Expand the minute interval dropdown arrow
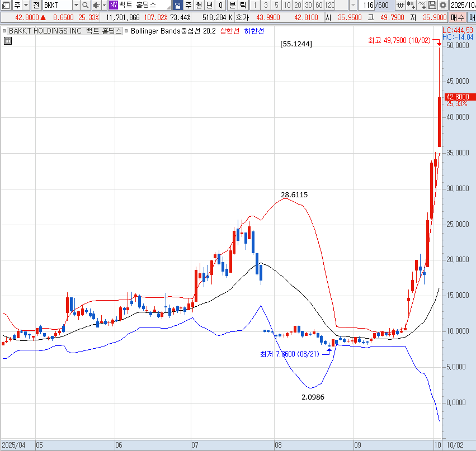Viewport: 476px width, 451px height. [x=353, y=5]
